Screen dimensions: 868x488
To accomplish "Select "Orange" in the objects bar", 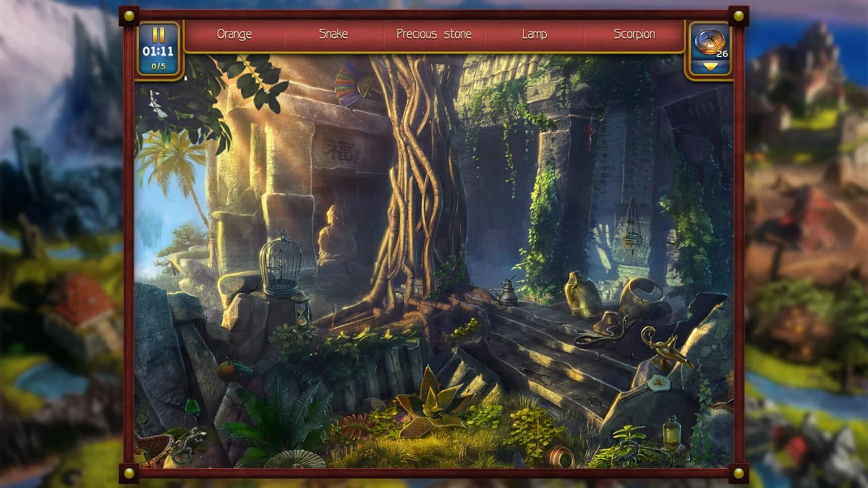I will click(x=235, y=34).
